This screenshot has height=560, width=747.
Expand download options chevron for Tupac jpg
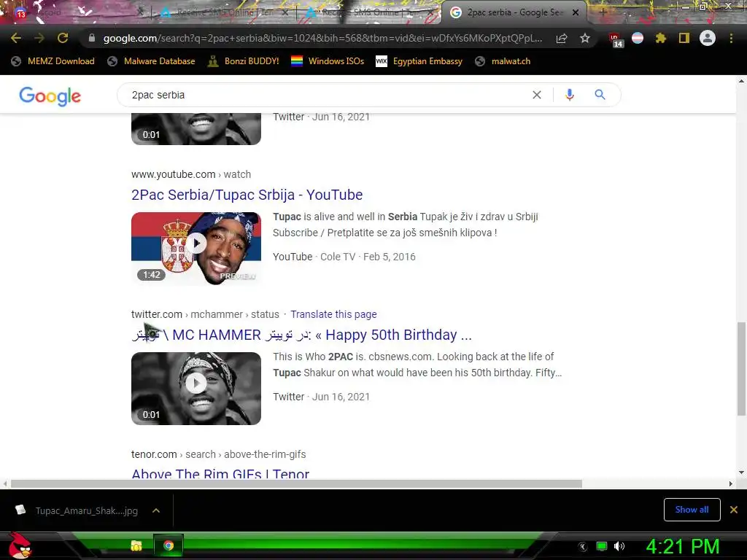coord(156,510)
